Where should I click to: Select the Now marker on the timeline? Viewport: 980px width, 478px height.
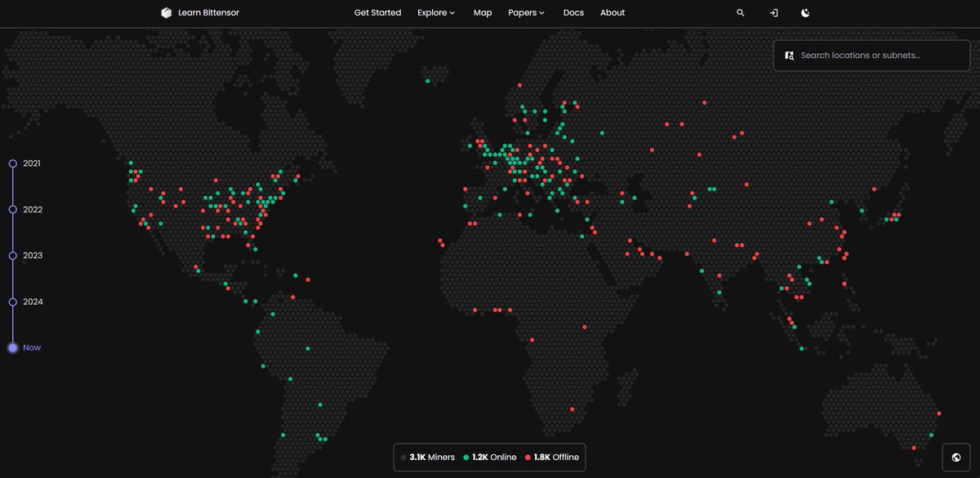click(x=12, y=347)
